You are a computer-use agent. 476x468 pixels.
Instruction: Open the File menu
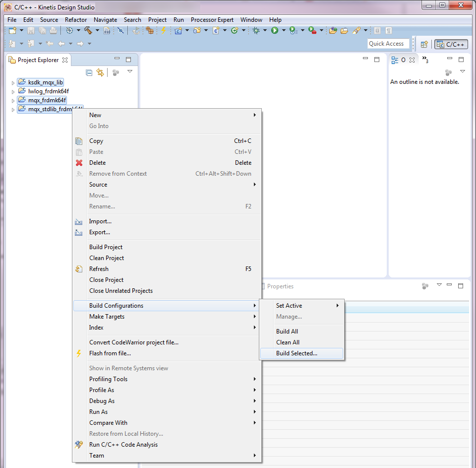click(x=12, y=20)
